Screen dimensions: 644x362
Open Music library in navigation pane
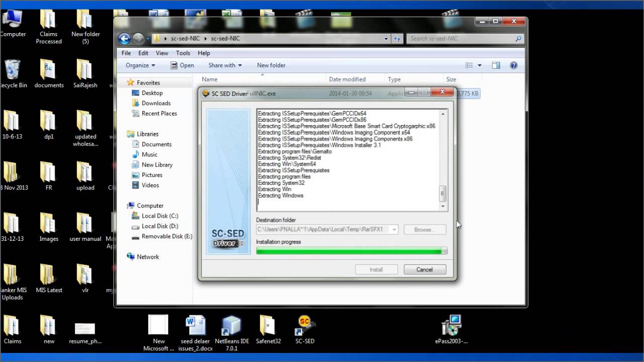[x=144, y=154]
